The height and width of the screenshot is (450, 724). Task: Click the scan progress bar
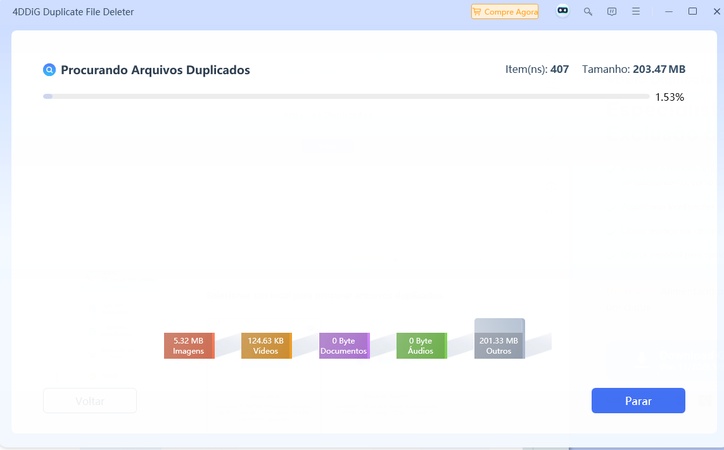click(x=346, y=96)
